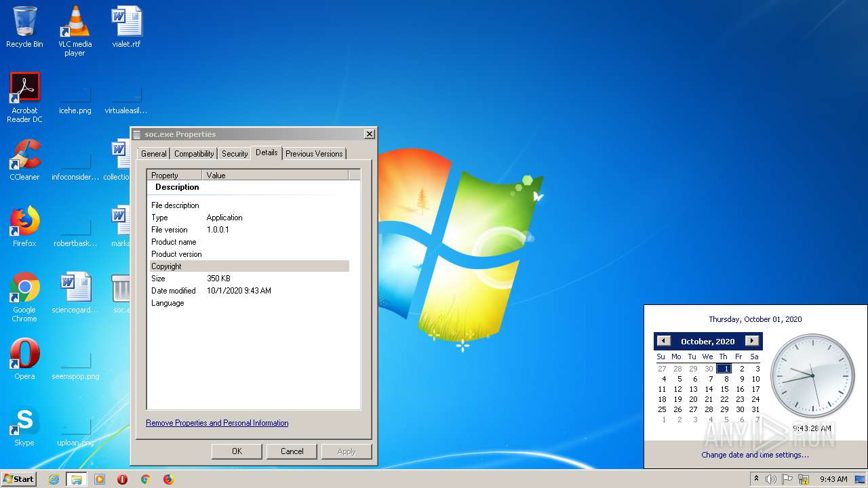Image resolution: width=868 pixels, height=488 pixels.
Task: Show hidden tray icons arrow
Action: click(755, 479)
